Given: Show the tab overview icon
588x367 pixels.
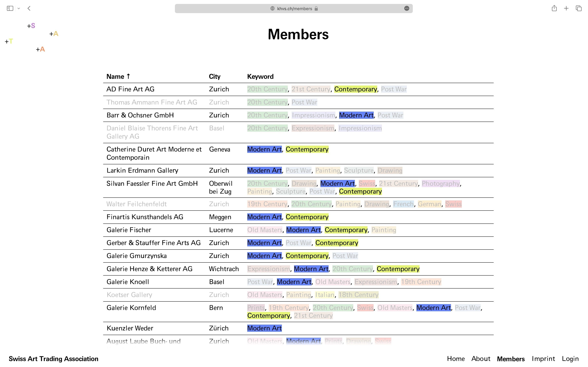Looking at the screenshot, I should [x=578, y=9].
